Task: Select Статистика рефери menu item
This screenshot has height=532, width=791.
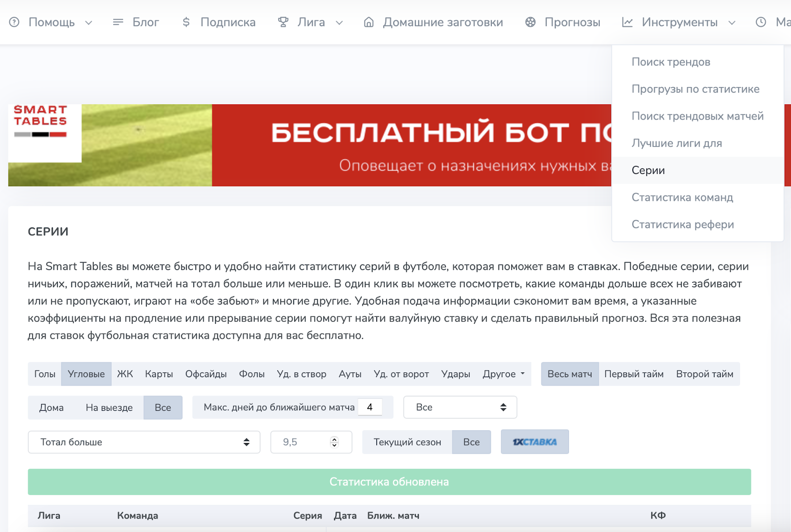Action: tap(698, 224)
